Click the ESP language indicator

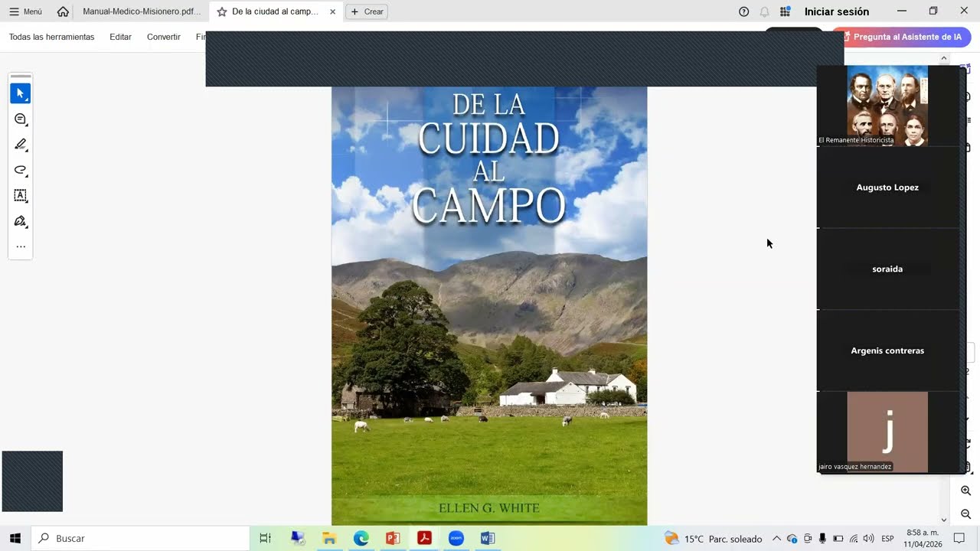pos(888,539)
